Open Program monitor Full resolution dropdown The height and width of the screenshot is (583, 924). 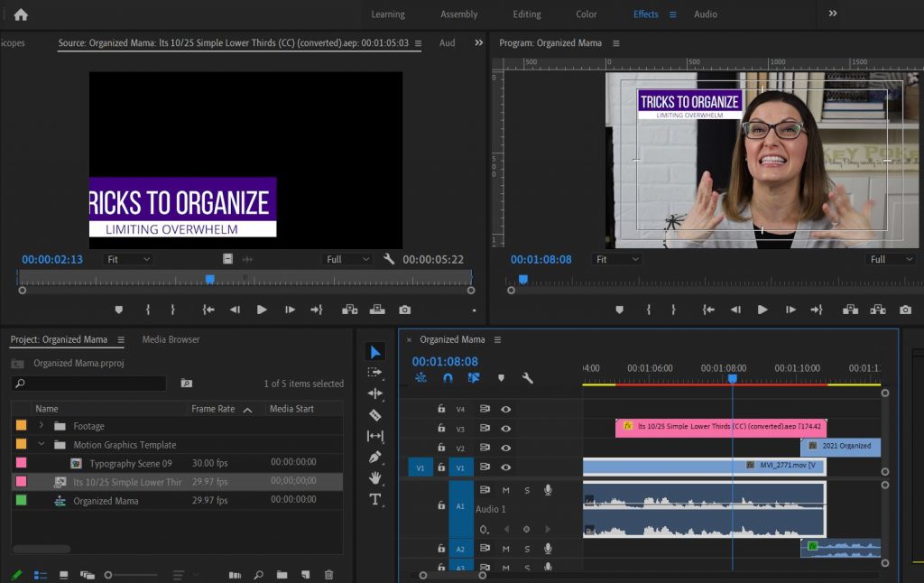891,259
